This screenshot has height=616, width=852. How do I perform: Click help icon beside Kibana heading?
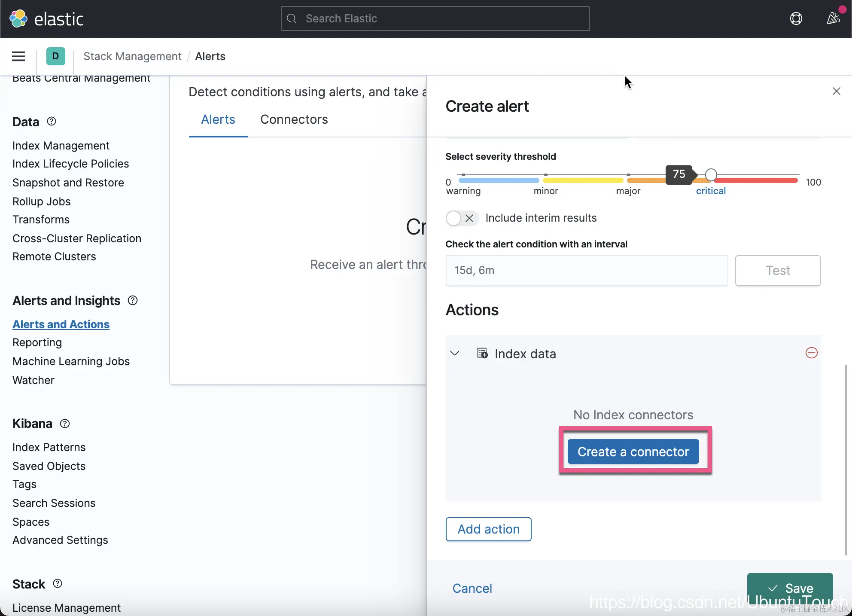coord(65,424)
